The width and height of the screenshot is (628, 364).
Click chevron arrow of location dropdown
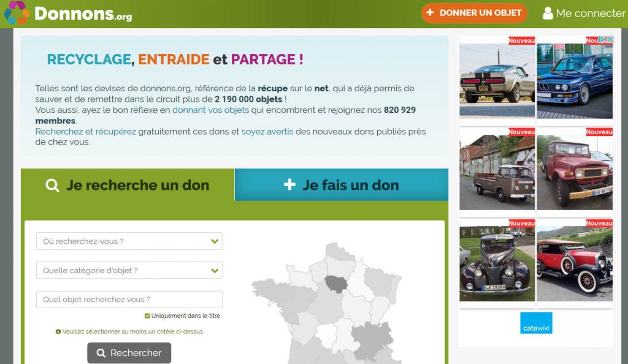click(x=215, y=241)
